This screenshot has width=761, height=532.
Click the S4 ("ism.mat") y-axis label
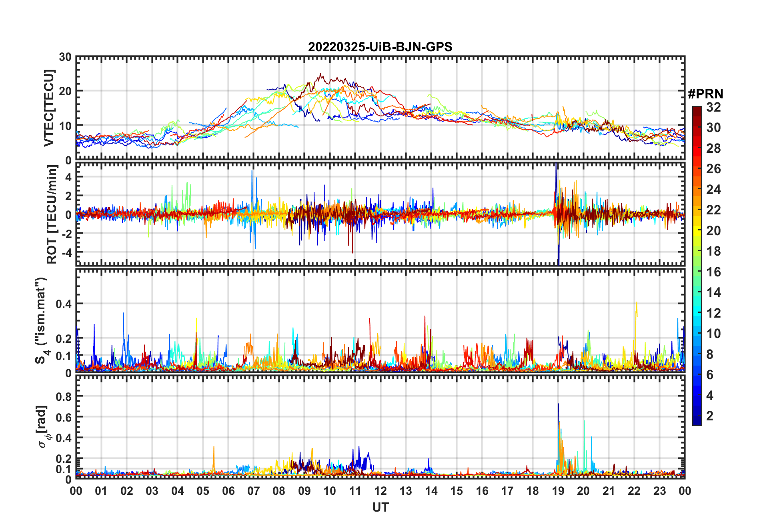coord(42,321)
